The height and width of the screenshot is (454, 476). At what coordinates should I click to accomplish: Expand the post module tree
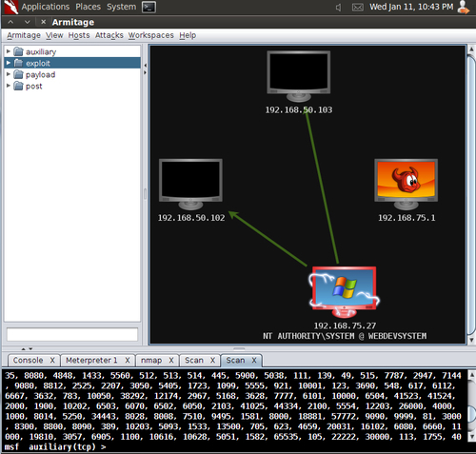[9, 86]
